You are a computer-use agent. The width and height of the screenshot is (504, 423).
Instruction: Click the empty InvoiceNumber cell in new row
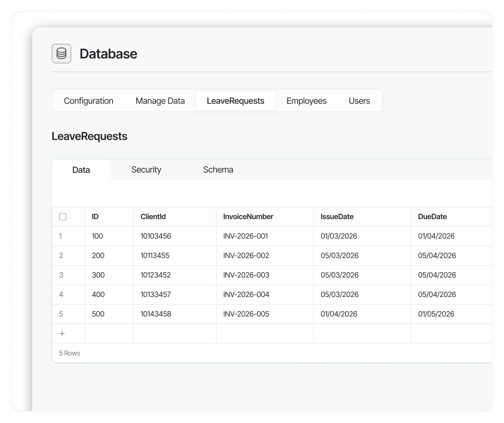tap(265, 334)
